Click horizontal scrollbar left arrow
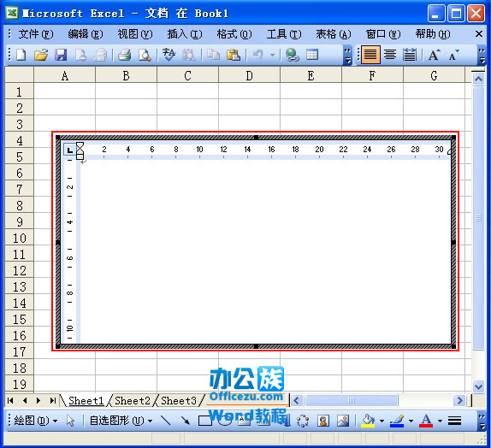The width and height of the screenshot is (491, 448). pos(297,400)
